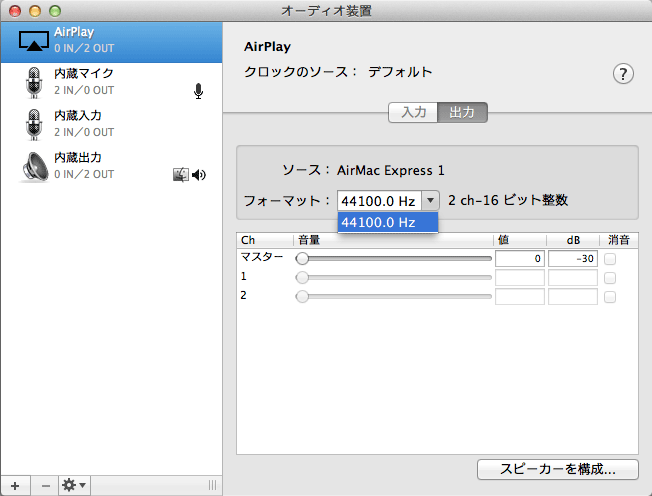Click the マスター channel label
Screen dimensions: 652x496
click(x=262, y=257)
